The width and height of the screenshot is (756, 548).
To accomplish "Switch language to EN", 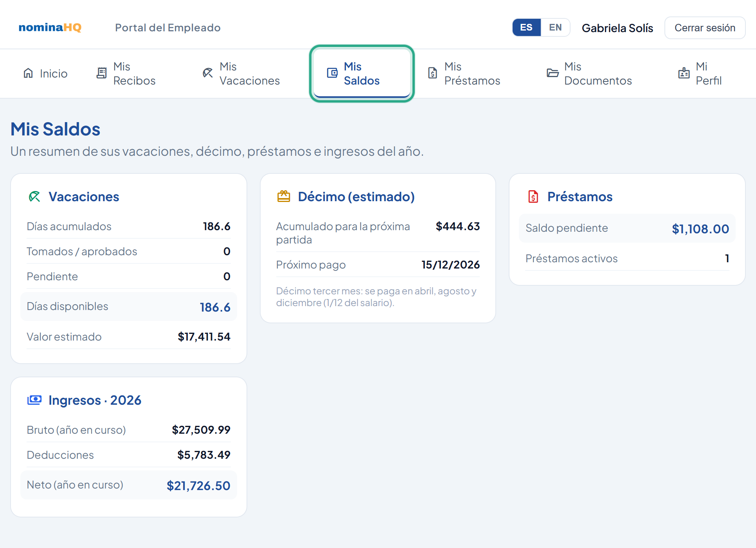I will click(555, 27).
